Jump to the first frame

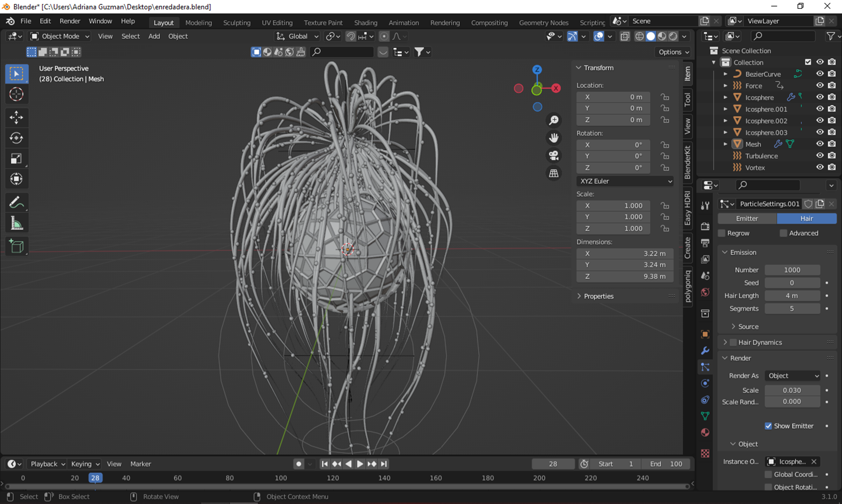click(x=324, y=464)
